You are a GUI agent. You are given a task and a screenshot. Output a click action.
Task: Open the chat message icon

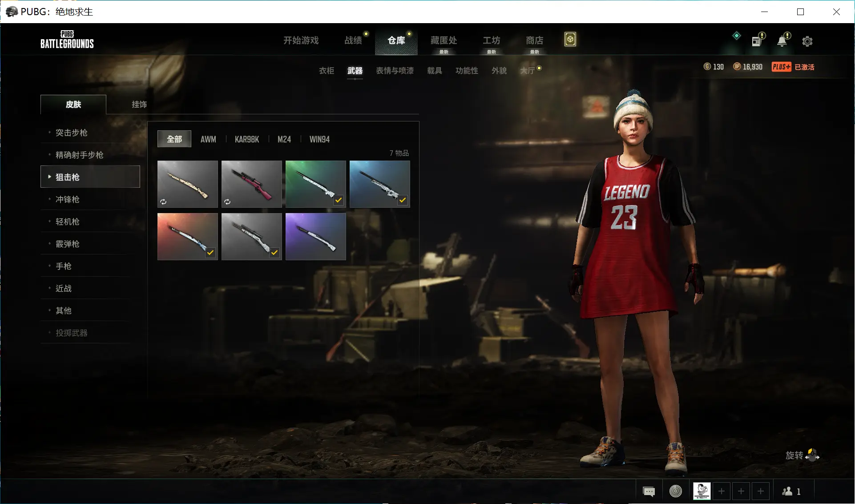pyautogui.click(x=649, y=491)
